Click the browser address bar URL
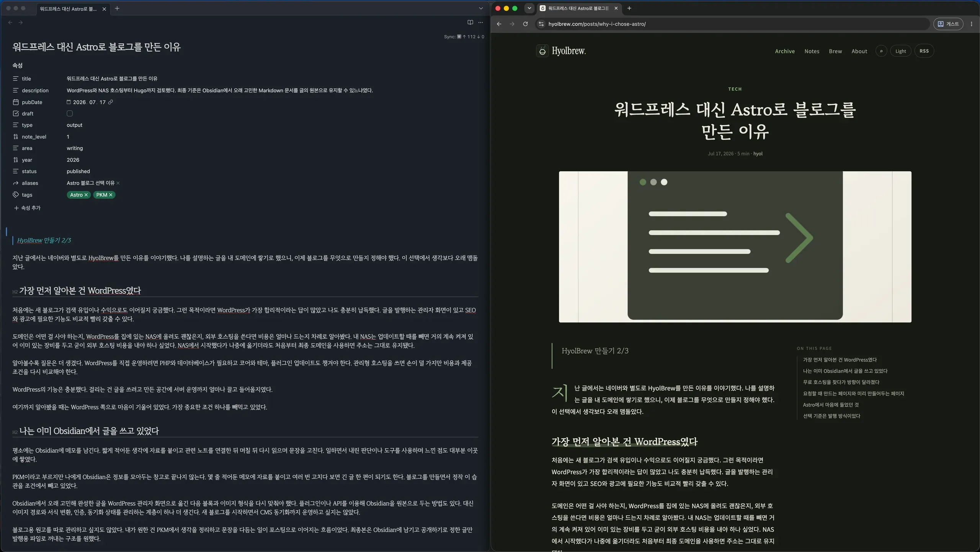The height and width of the screenshot is (552, 980). click(597, 24)
